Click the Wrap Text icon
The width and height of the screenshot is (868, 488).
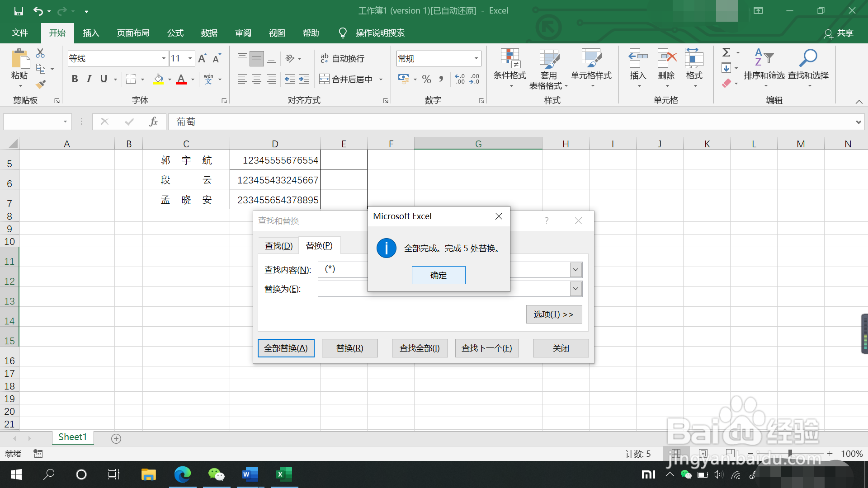click(x=325, y=58)
